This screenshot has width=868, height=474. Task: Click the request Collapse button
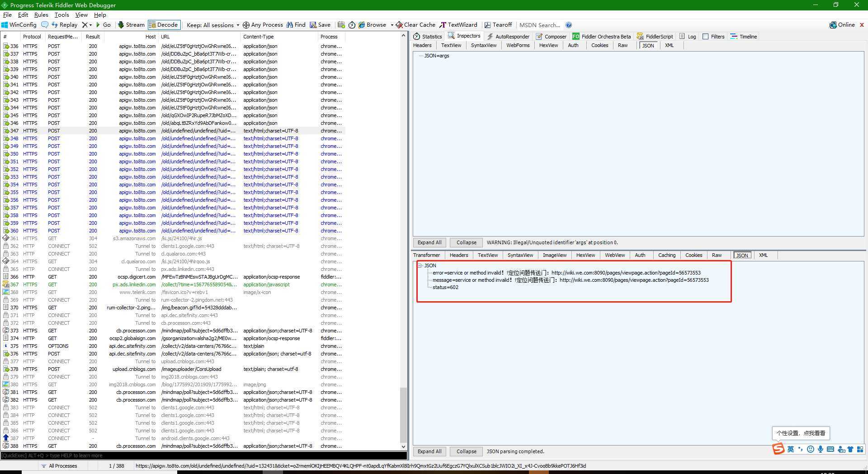click(x=466, y=242)
